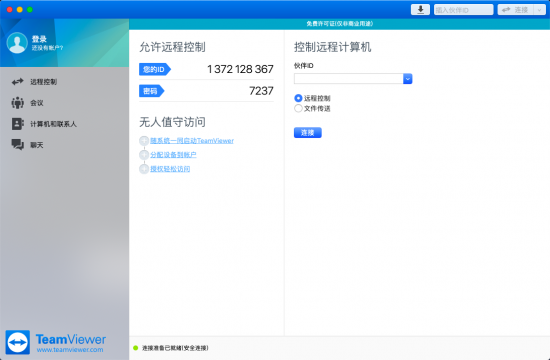The image size is (550, 360).
Task: Click the 会议 meeting icon in the sidebar
Action: pyautogui.click(x=18, y=103)
